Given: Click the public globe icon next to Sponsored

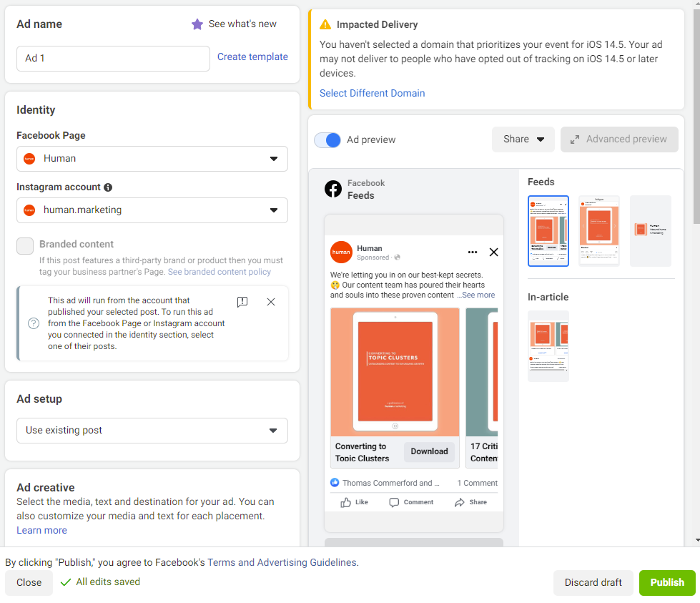Looking at the screenshot, I should pyautogui.click(x=398, y=258).
